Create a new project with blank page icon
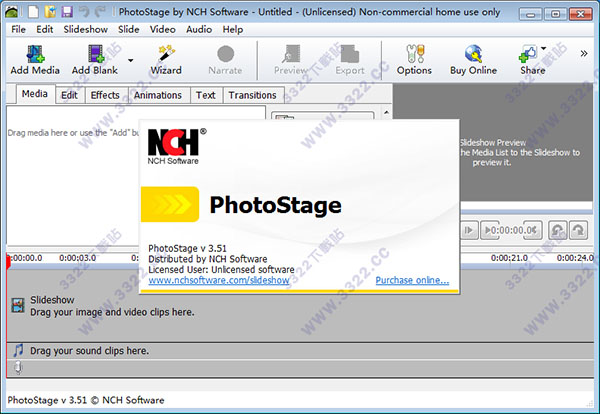Screen dimensions: 600x414 (33, 12)
